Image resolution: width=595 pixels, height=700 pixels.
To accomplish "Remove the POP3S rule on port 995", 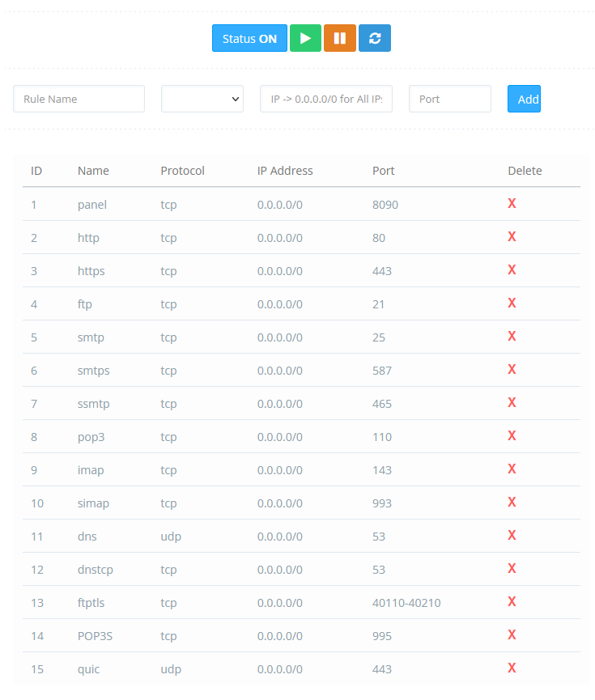I will click(512, 634).
